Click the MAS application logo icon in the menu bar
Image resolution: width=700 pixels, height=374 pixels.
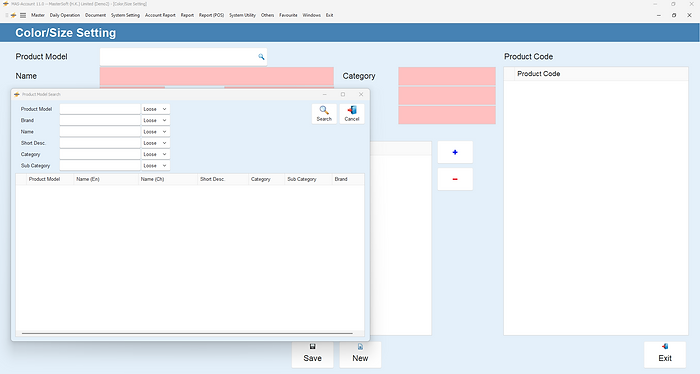13,15
